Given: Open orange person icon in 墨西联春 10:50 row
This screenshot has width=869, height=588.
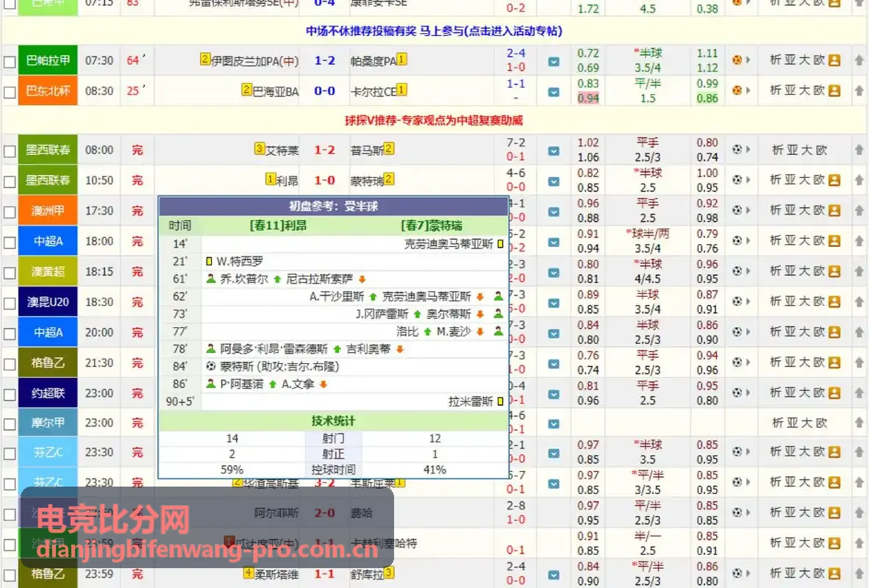Looking at the screenshot, I should 834,180.
